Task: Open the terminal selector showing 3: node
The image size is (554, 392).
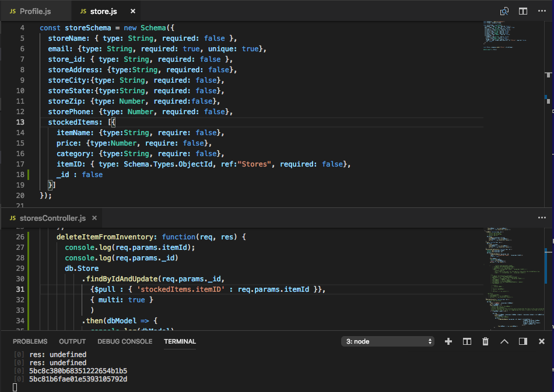Action: pos(387,341)
